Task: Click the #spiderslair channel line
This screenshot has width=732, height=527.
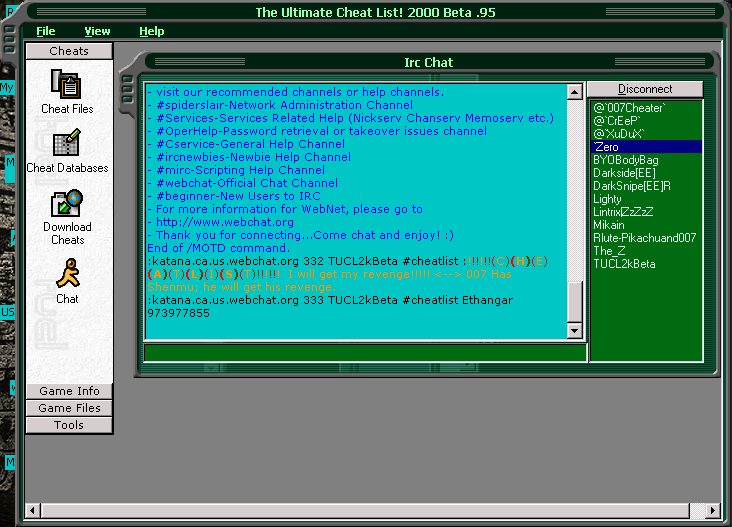Action: pyautogui.click(x=280, y=105)
